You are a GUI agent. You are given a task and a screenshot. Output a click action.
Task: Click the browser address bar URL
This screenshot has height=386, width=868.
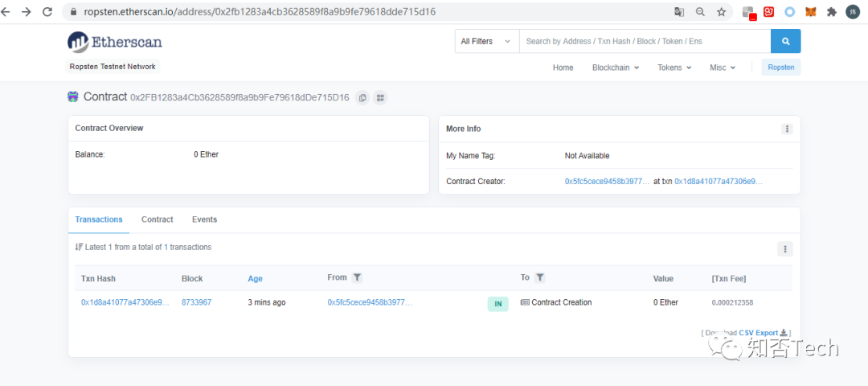click(x=260, y=11)
